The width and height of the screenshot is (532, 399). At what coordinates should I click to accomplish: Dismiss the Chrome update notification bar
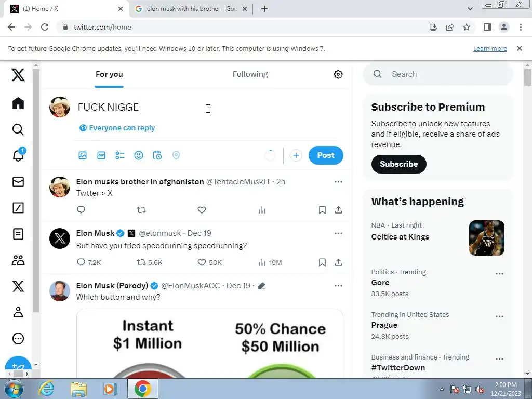point(520,48)
